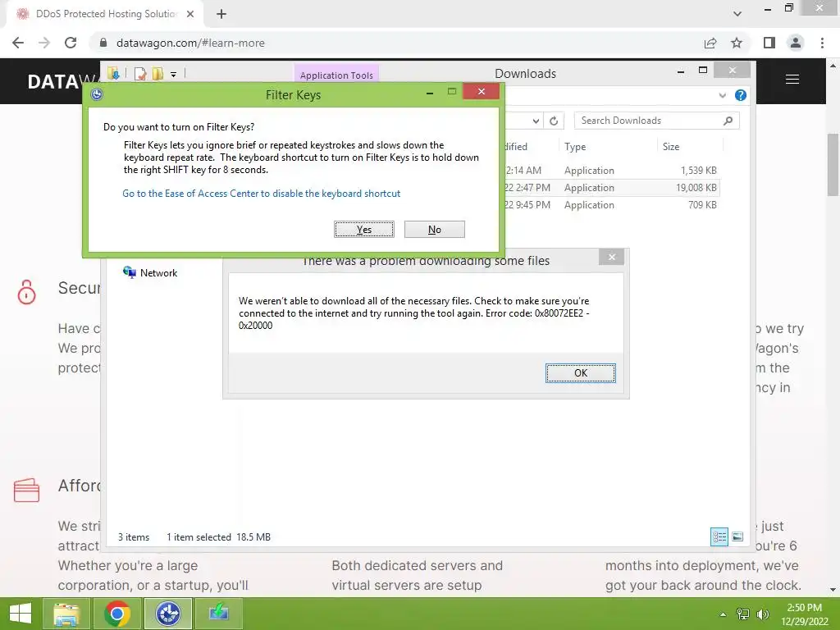
Task: Open the taskbar clock and date
Action: pyautogui.click(x=804, y=614)
